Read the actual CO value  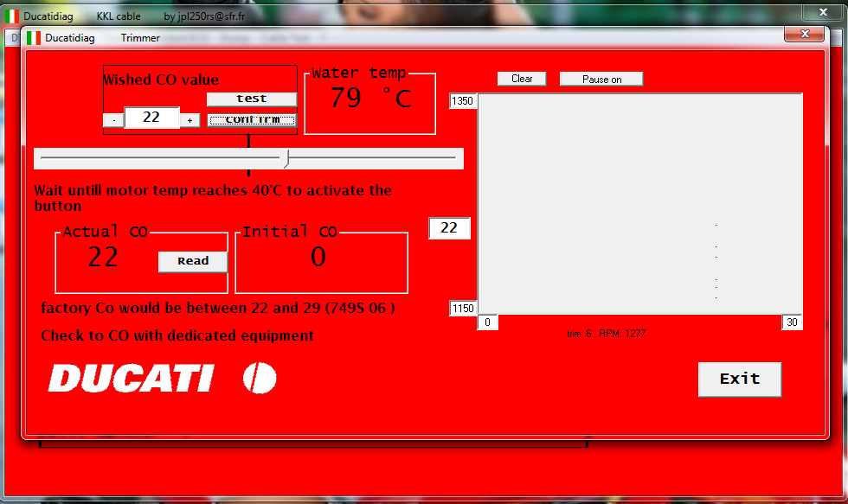click(192, 261)
